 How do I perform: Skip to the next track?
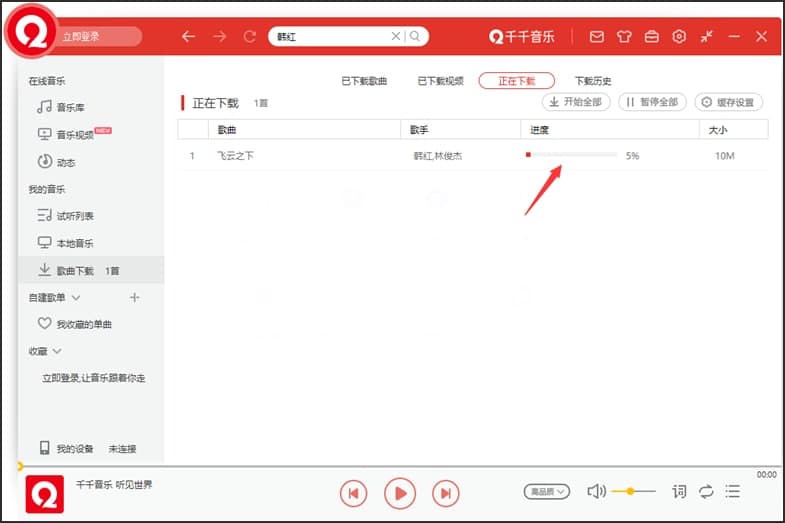(445, 492)
